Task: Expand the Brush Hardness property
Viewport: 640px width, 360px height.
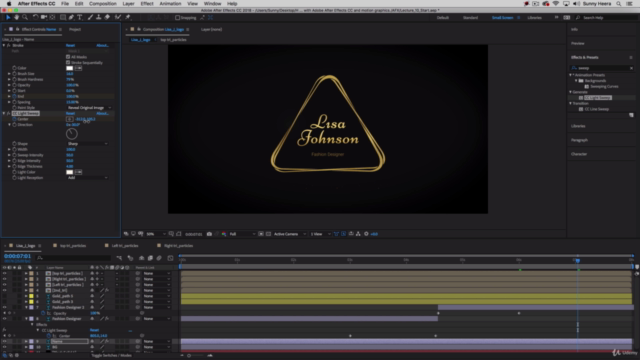Action: [9, 80]
